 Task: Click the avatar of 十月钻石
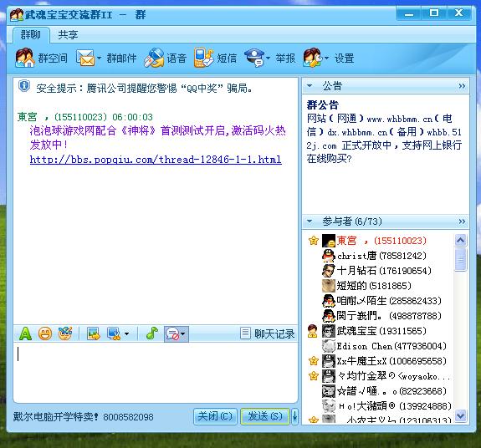click(328, 271)
